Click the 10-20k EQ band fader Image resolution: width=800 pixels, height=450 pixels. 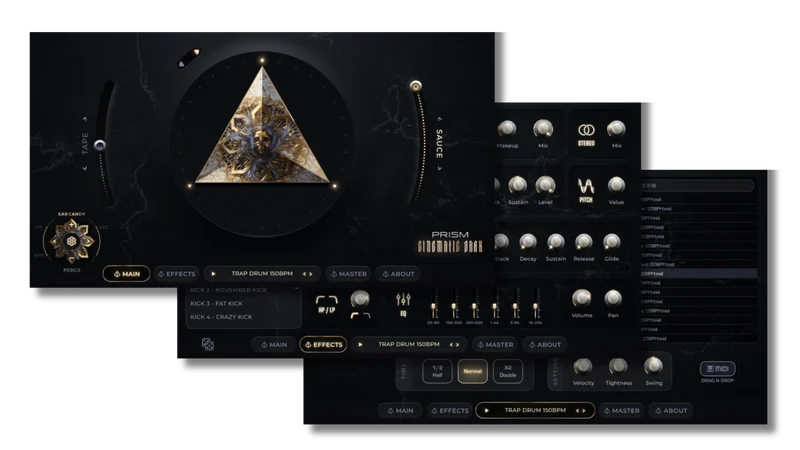(536, 307)
